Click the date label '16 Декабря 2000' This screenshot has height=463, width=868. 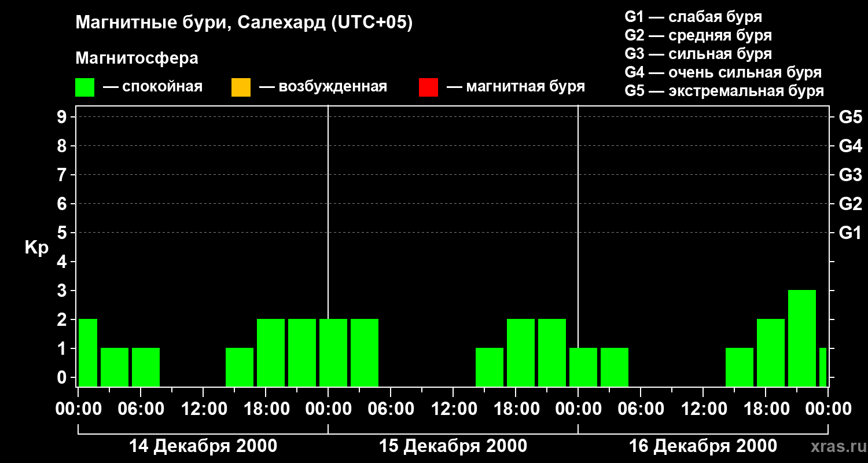(x=703, y=446)
